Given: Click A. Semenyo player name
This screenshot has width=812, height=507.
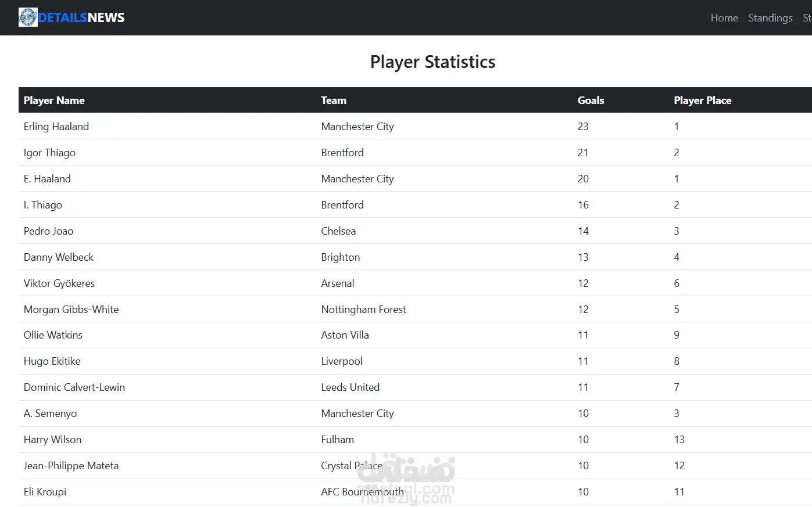Looking at the screenshot, I should tap(50, 413).
